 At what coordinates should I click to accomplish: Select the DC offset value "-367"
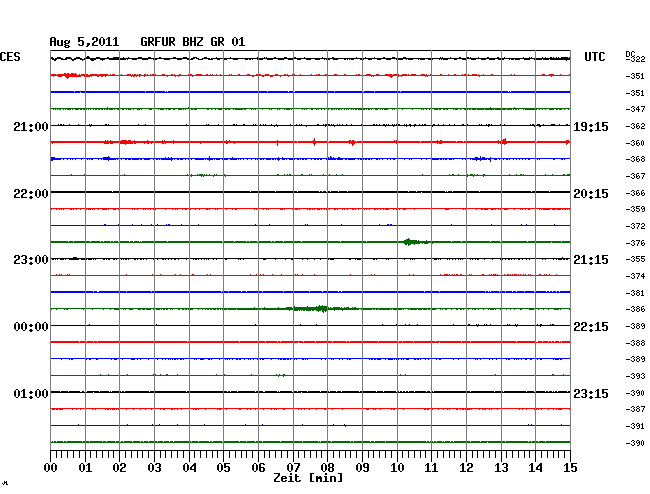(635, 176)
